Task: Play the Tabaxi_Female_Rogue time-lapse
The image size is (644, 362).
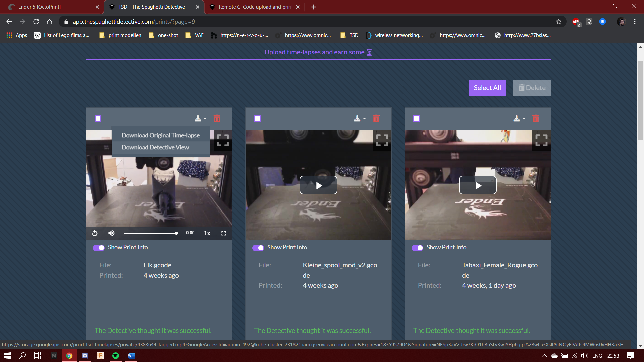Action: tap(478, 185)
